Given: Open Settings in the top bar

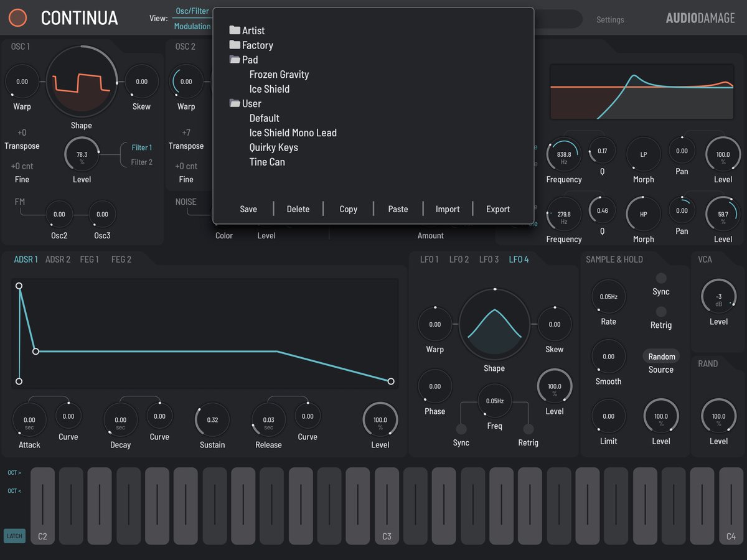Looking at the screenshot, I should click(610, 20).
